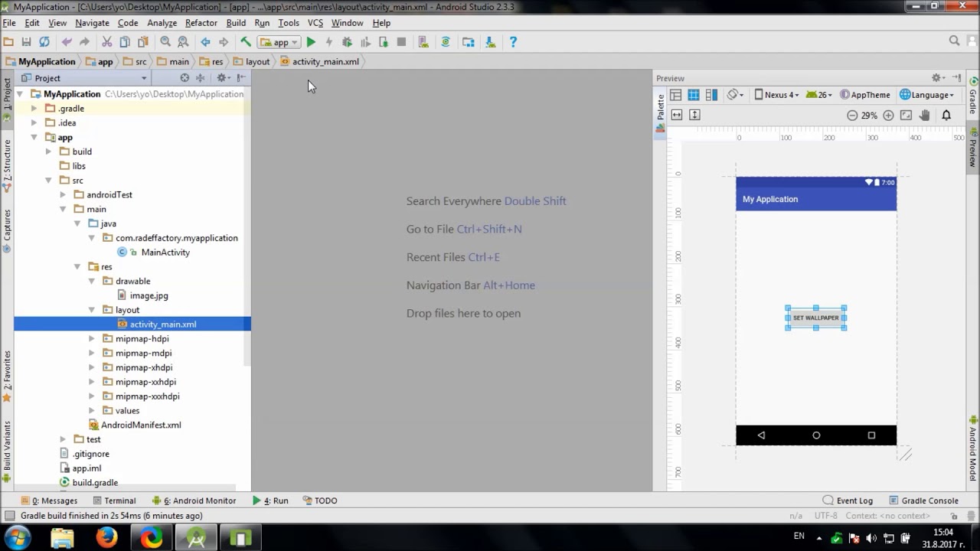Open the Nexus 4 device dropdown

pyautogui.click(x=776, y=95)
